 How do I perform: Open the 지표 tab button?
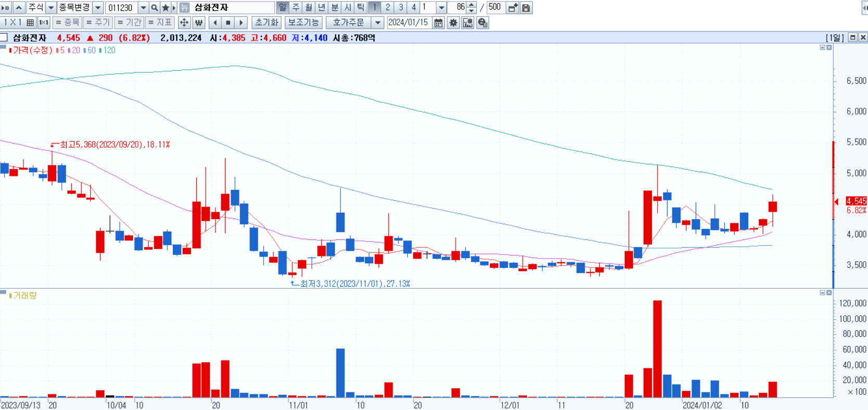tap(159, 22)
